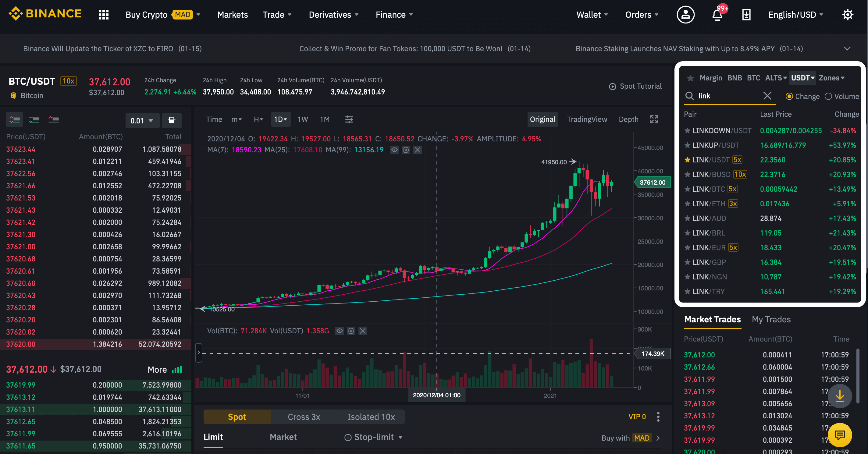Image resolution: width=868 pixels, height=454 pixels.
Task: Open the XZC to FIRO ticker announcement
Action: pyautogui.click(x=112, y=48)
